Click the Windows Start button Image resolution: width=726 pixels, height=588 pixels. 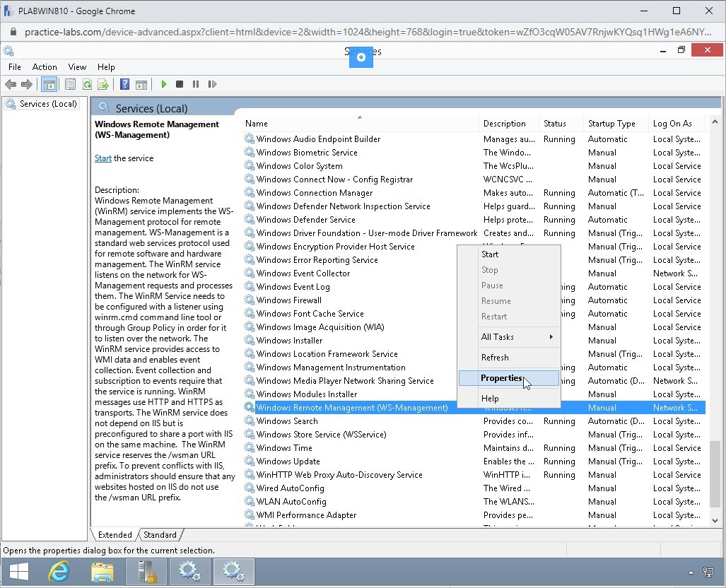coord(19,572)
